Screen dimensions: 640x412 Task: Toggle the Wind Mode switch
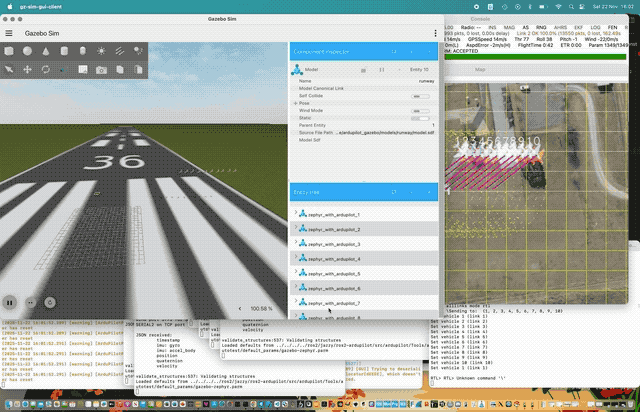click(421, 110)
